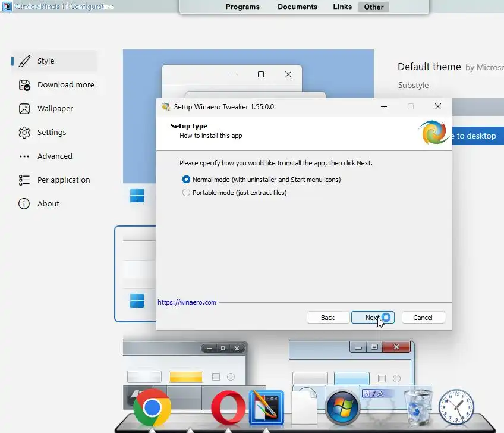504x433 pixels.
Task: Open the blank document dock icon
Action: click(304, 407)
